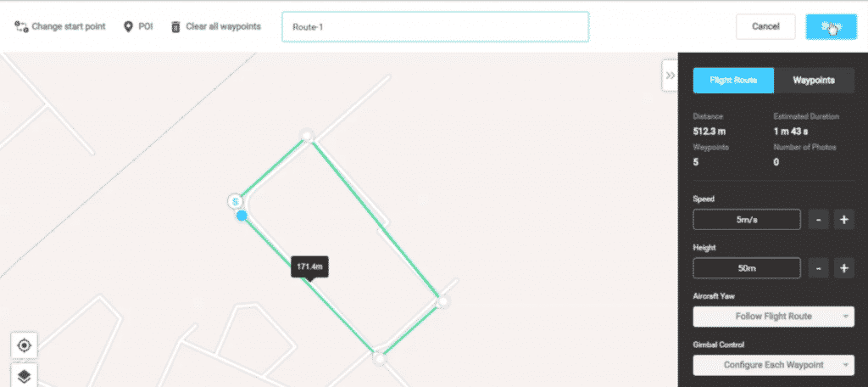Expand the Gimbal Control dropdown
868x387 pixels.
(772, 365)
